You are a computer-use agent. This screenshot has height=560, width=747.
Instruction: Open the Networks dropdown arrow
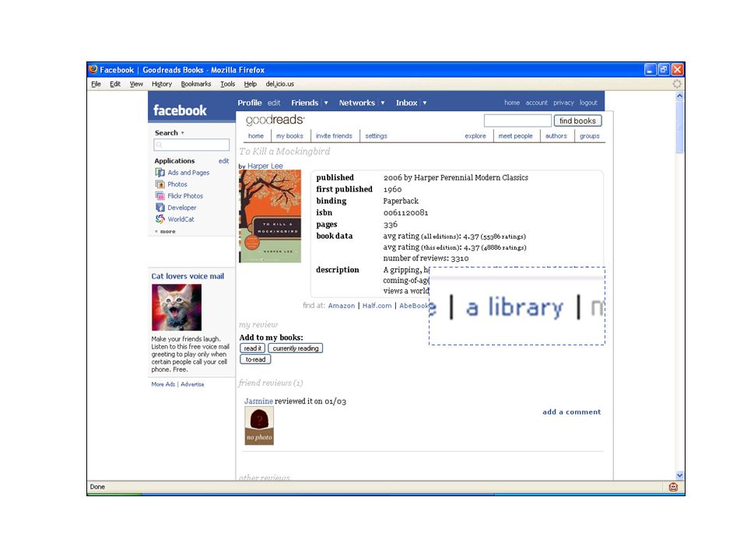pyautogui.click(x=383, y=103)
